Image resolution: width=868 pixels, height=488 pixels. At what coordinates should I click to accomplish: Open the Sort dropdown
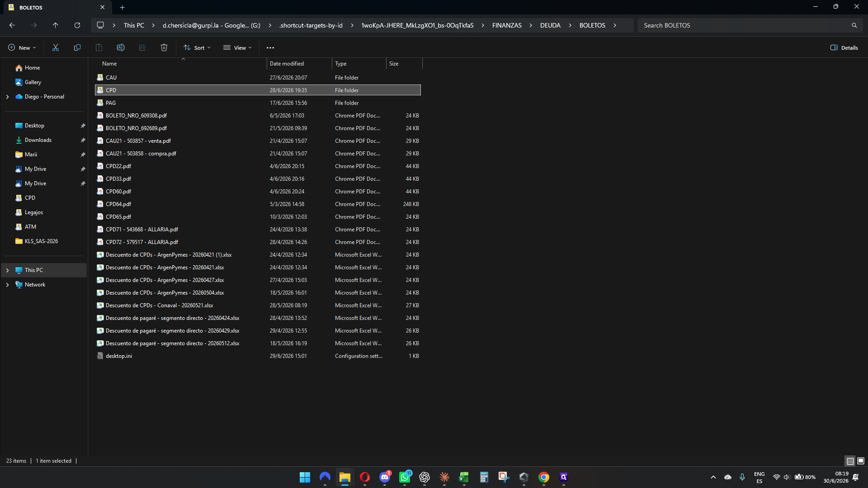pos(197,47)
